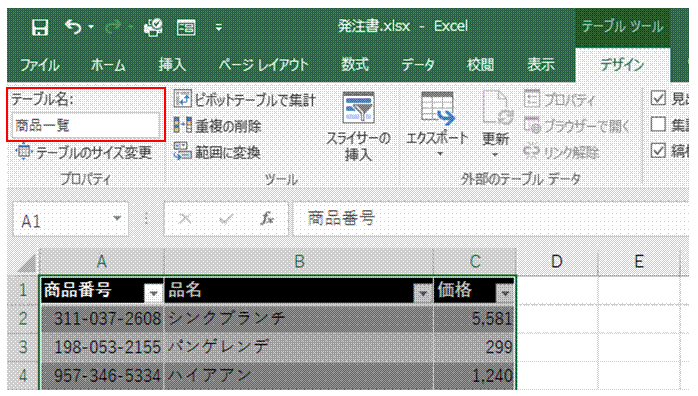Image resolution: width=698 pixels, height=396 pixels.
Task: Click the formula bar Cancel X icon
Action: (185, 219)
